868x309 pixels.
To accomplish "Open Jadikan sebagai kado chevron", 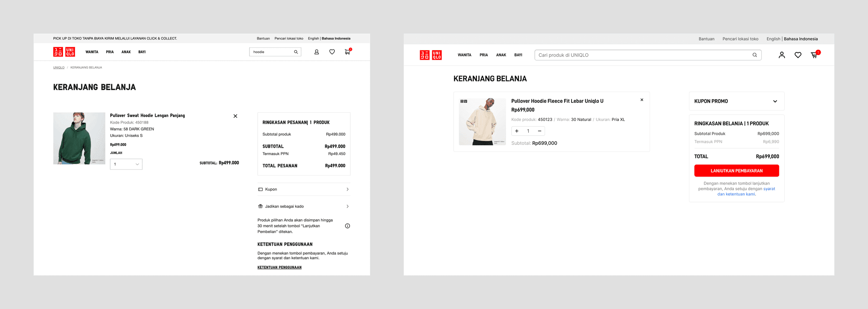I will (x=348, y=206).
